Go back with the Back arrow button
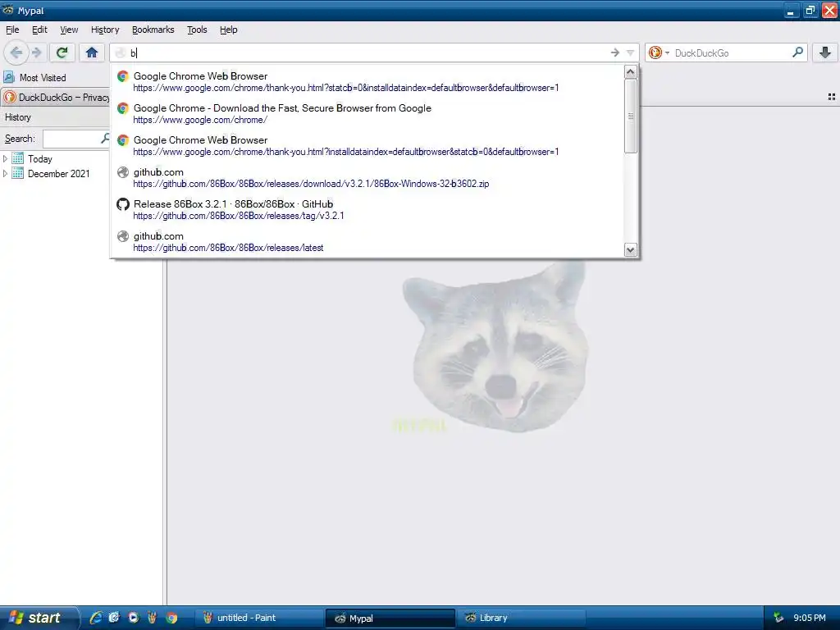Viewport: 840px width, 630px height. [16, 52]
